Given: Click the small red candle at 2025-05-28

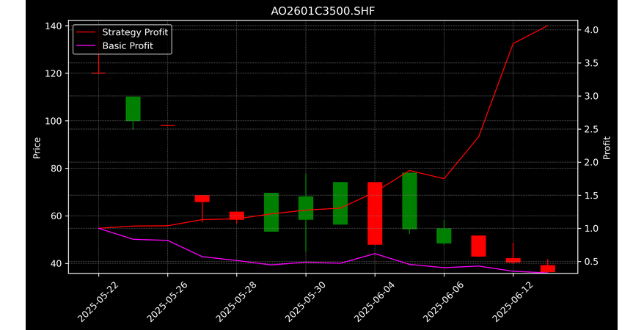Looking at the screenshot, I should [x=237, y=216].
